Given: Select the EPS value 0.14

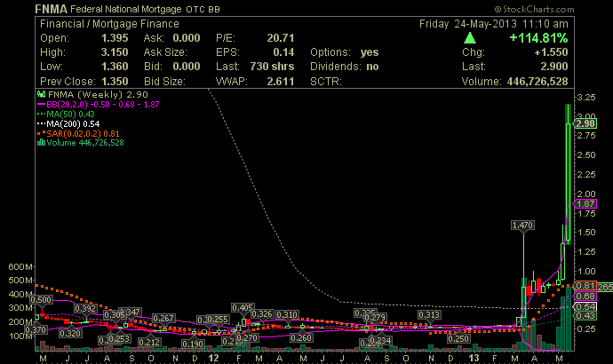Looking at the screenshot, I should (x=283, y=52).
